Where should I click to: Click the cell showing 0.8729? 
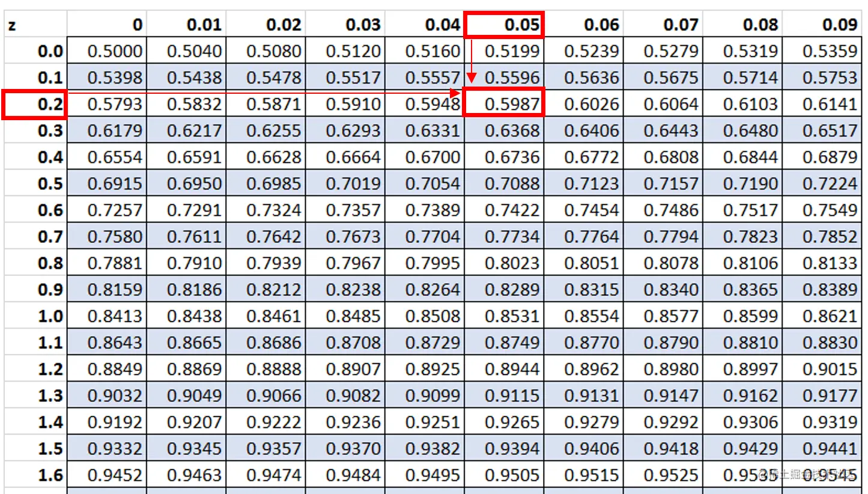(423, 341)
